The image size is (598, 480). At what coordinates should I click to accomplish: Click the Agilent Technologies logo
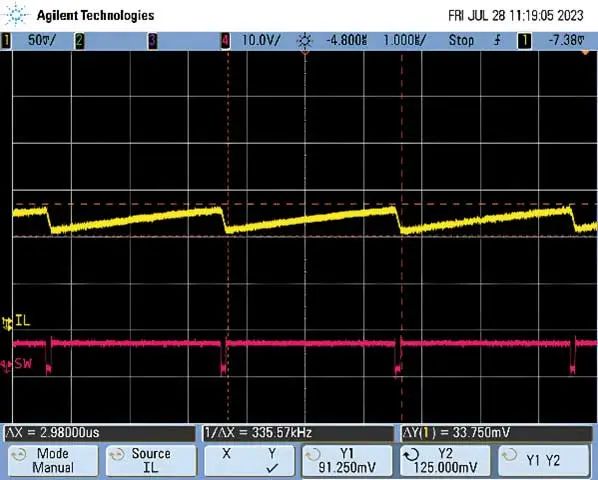pos(78,15)
